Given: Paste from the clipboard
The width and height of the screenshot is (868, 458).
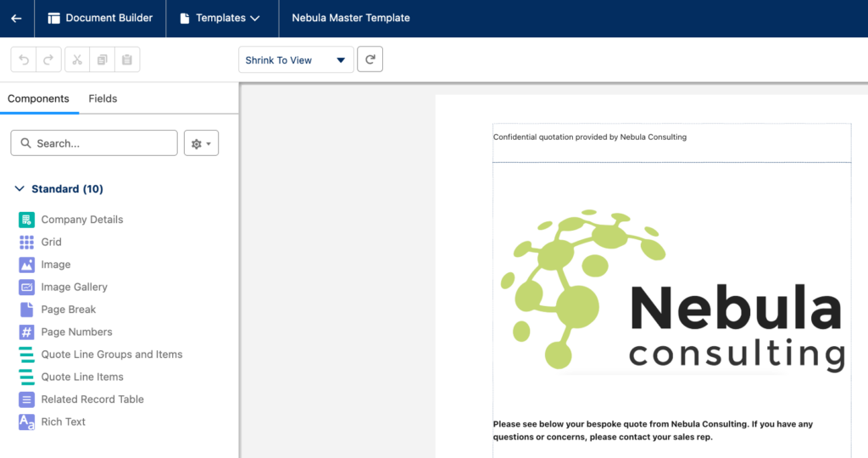Looking at the screenshot, I should tap(127, 59).
